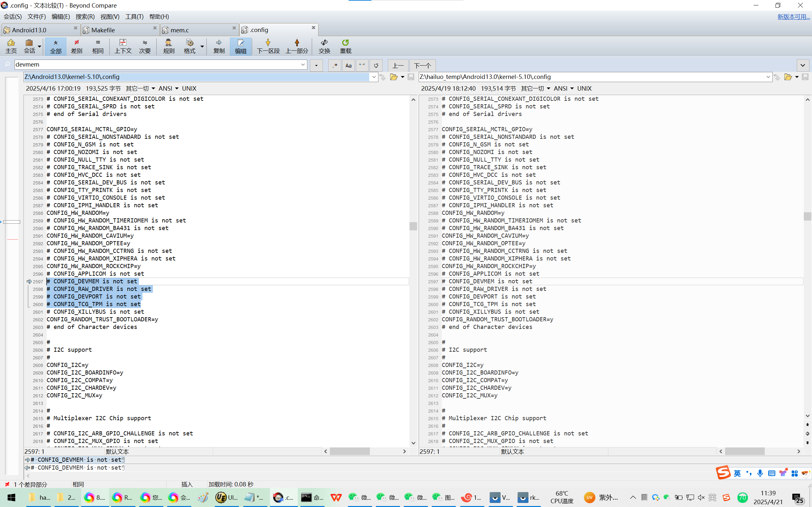
Task: Jump to Next Section (下一区段)
Action: click(268, 46)
